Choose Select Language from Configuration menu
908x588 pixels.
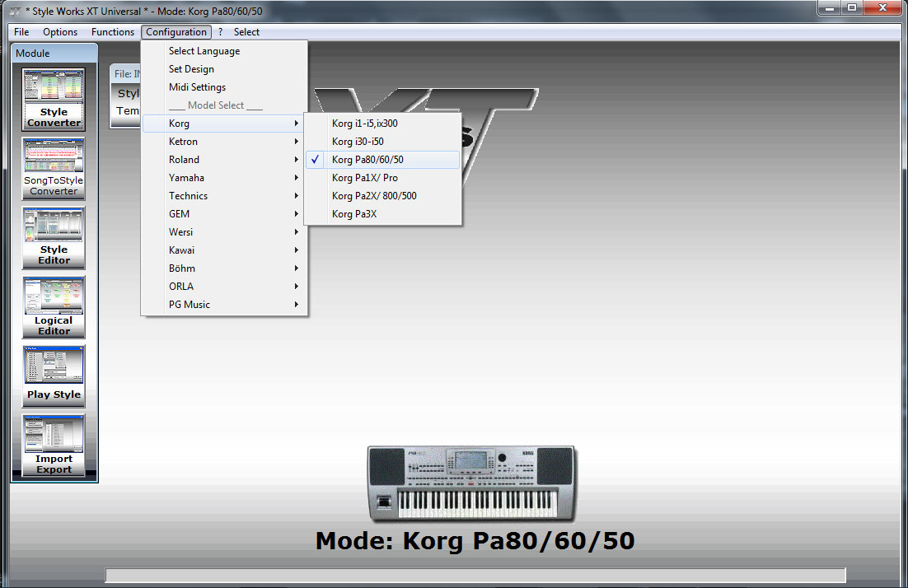point(224,51)
